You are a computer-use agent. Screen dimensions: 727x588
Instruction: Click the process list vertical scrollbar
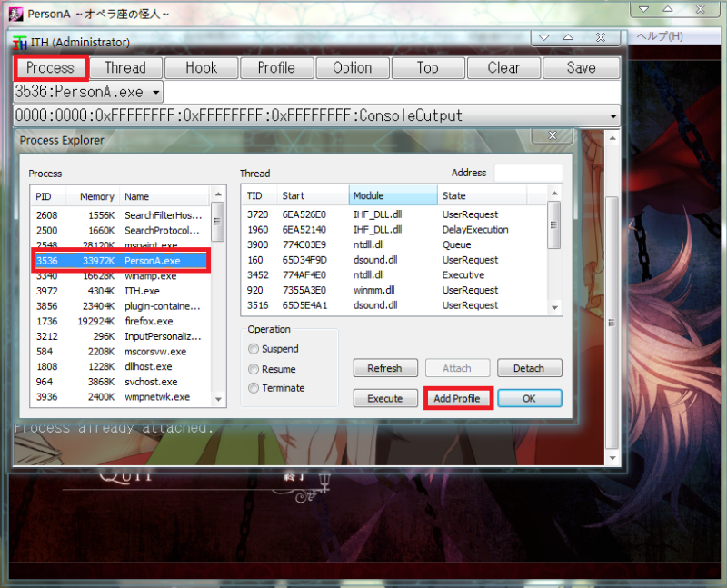[218, 291]
